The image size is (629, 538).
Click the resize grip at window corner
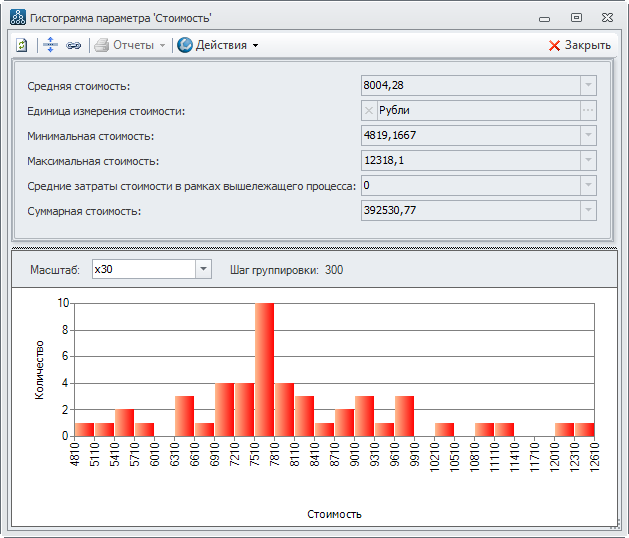point(617,527)
